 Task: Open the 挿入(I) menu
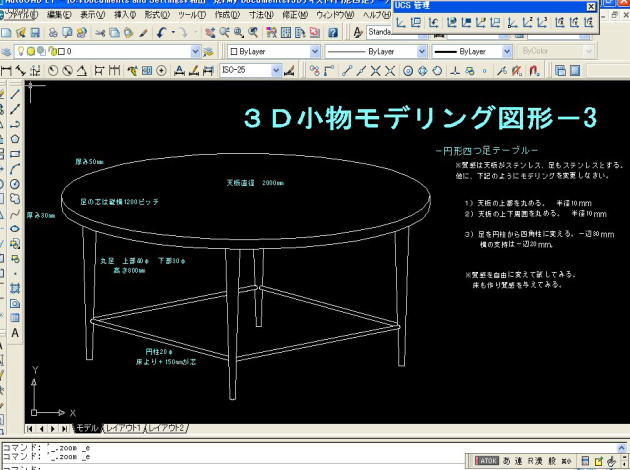tap(125, 15)
